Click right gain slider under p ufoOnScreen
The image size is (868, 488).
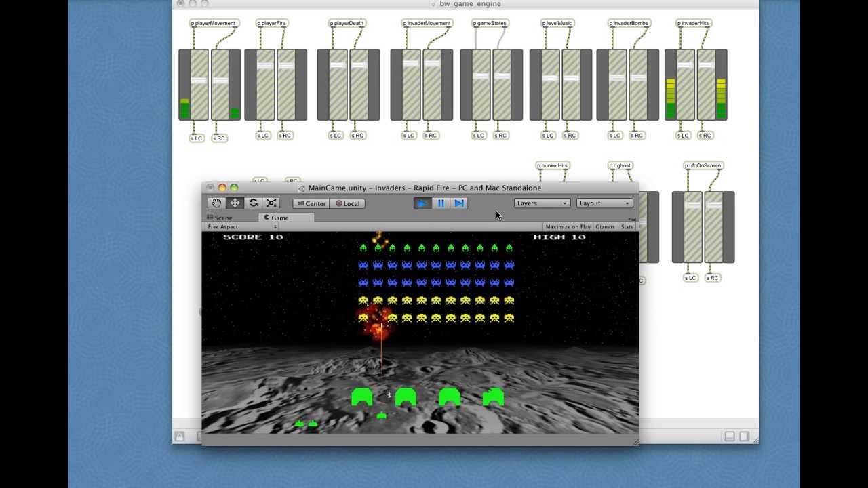(x=713, y=227)
